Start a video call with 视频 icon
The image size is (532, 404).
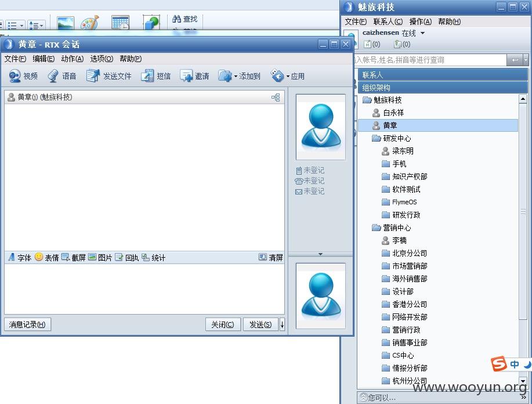coord(15,76)
